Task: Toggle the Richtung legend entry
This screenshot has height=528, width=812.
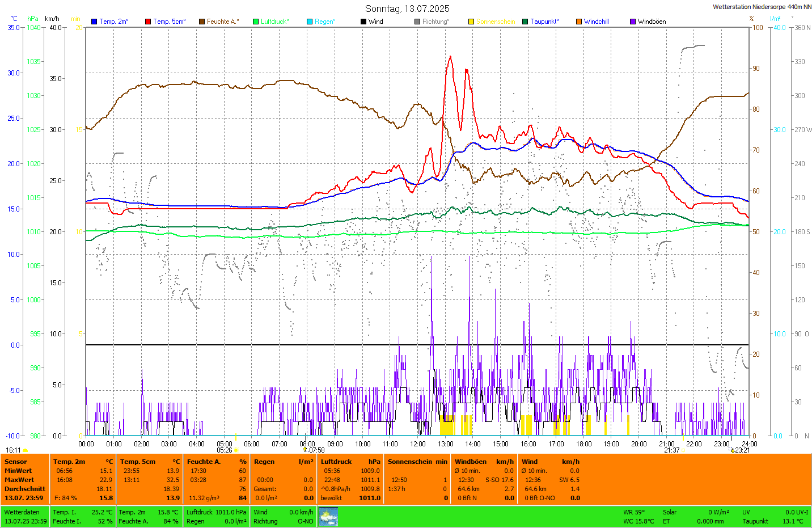Action: [x=435, y=22]
